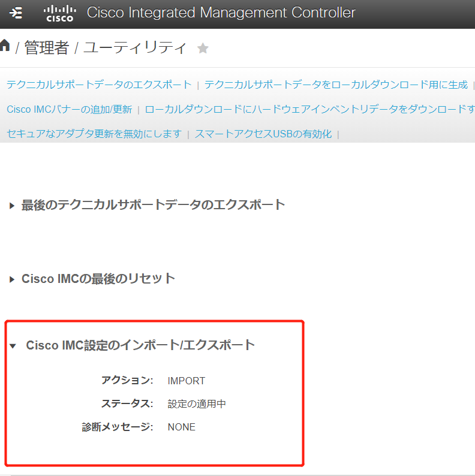
Task: Click セキュアなアダプタ更新を無効にします link
Action: [94, 134]
